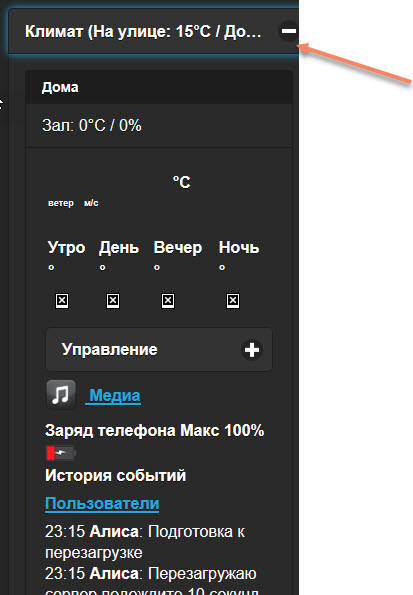413x595 pixels.
Task: Click the Климат header title text
Action: tap(143, 32)
